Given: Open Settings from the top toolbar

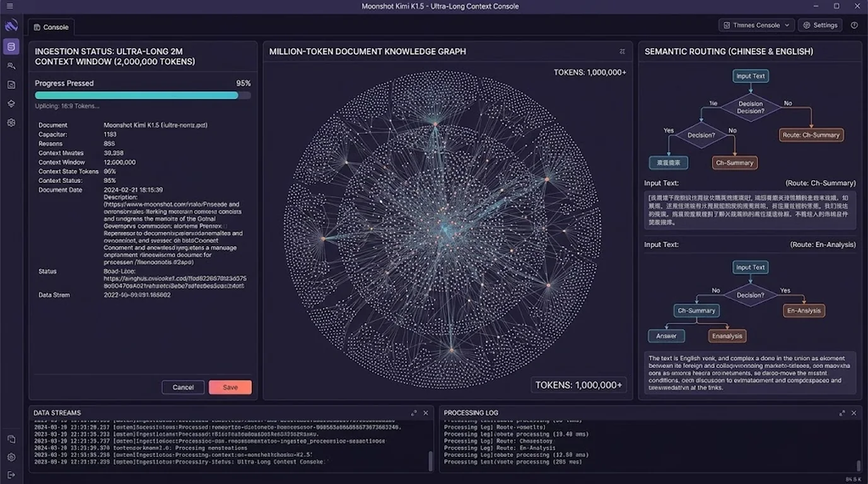Looking at the screenshot, I should [x=821, y=25].
